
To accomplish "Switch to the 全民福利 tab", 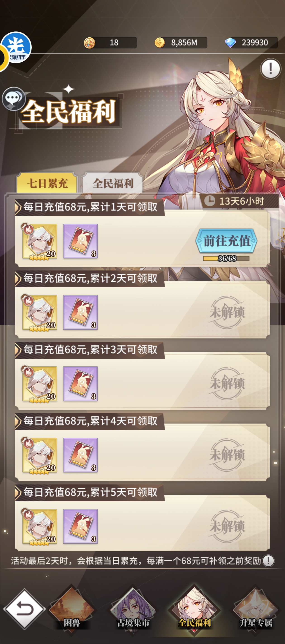I will point(113,183).
